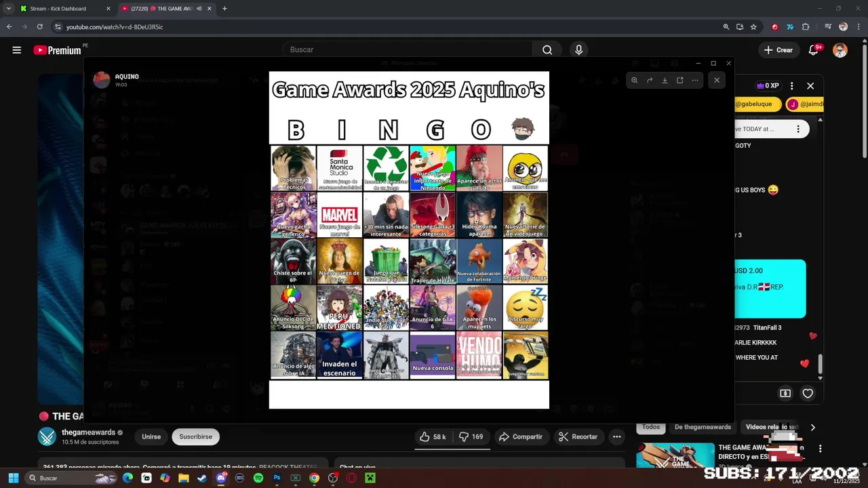868x488 pixels.
Task: Select @gabeluque Super Chat chip
Action: [758, 104]
